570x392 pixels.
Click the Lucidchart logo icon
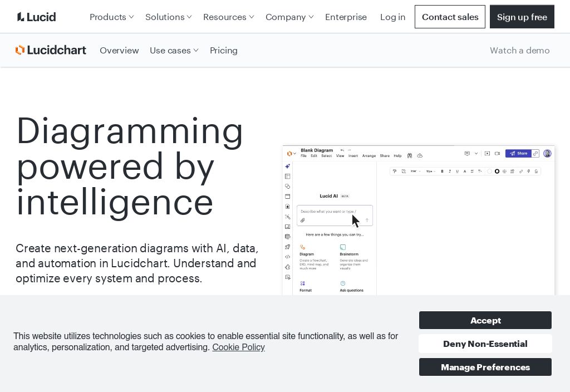[20, 50]
